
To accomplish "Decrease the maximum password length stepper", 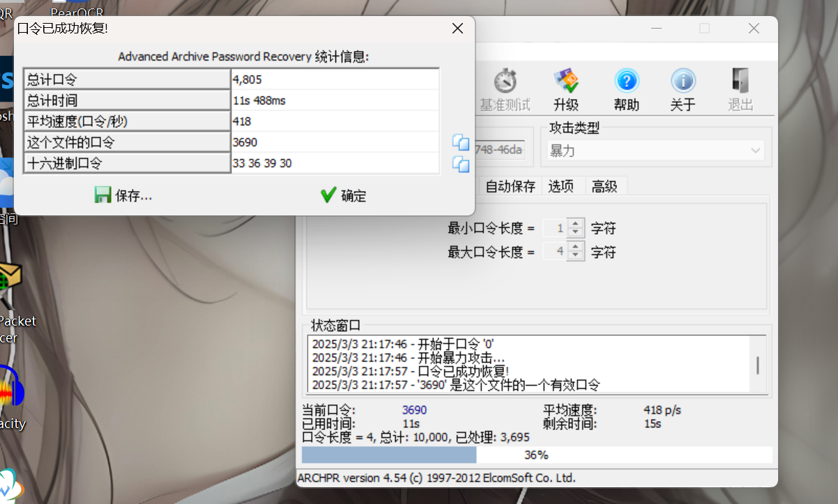I will click(x=575, y=256).
